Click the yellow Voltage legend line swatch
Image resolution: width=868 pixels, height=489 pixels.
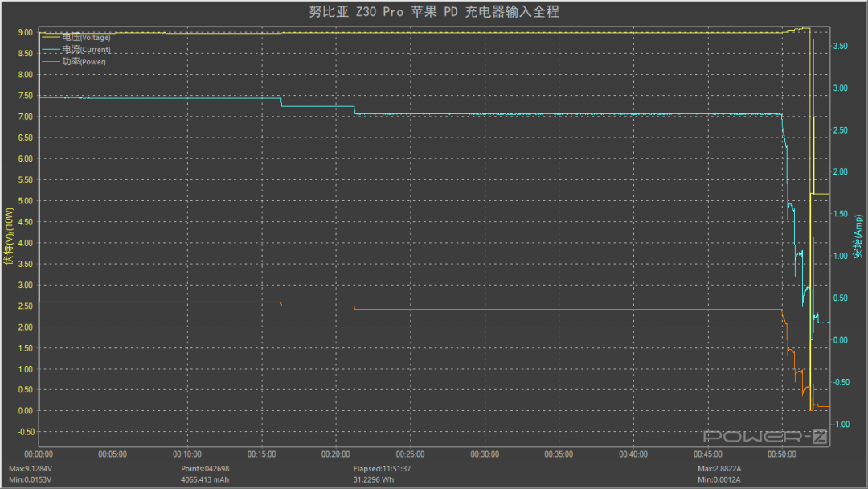click(x=51, y=37)
